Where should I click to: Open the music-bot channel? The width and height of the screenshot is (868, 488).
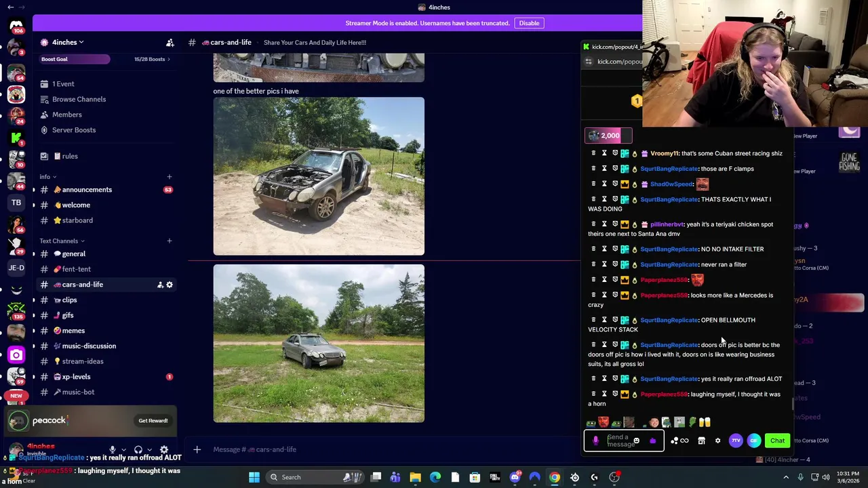(x=105, y=392)
